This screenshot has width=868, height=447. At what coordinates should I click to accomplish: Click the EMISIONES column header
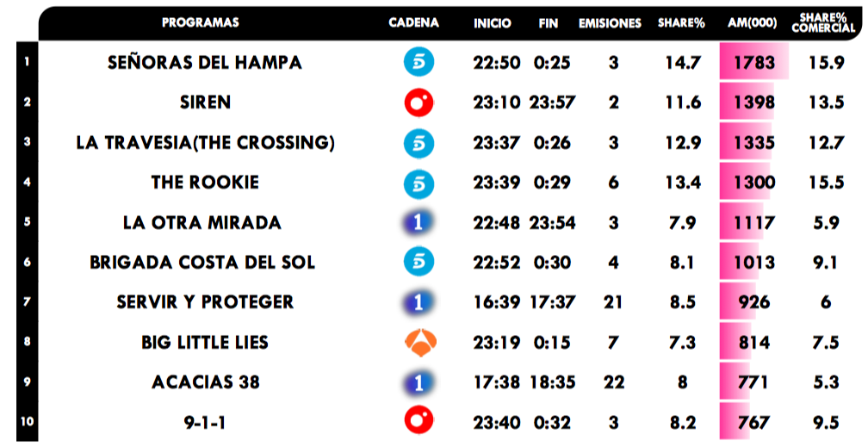click(x=610, y=23)
